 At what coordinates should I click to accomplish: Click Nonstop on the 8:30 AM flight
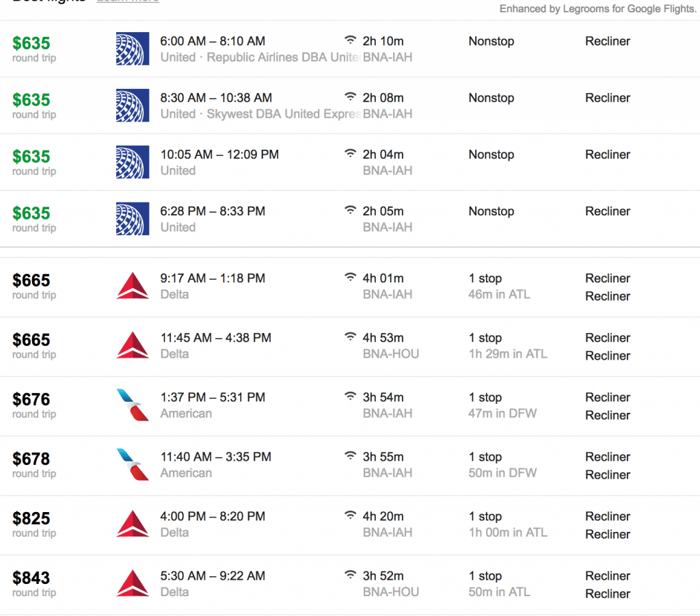pos(491,98)
